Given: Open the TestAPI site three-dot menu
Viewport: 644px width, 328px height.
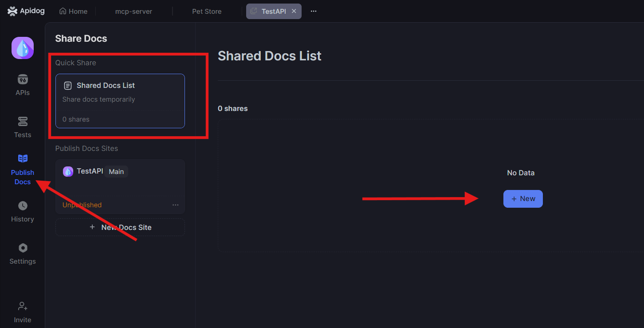Looking at the screenshot, I should pos(176,205).
